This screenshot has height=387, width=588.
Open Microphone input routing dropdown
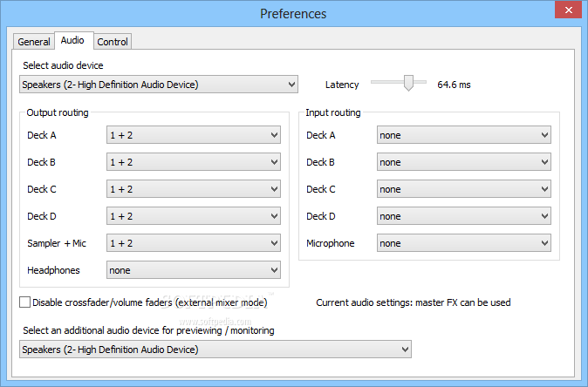[464, 243]
